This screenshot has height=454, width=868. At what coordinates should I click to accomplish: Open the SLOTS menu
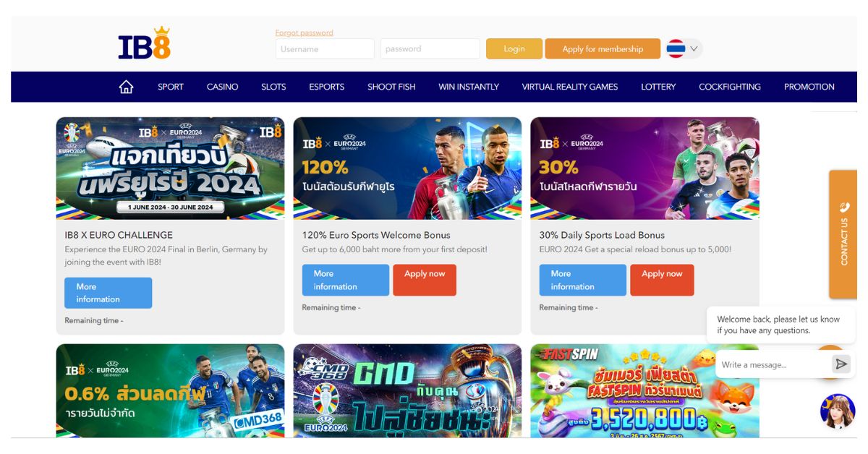(x=273, y=87)
